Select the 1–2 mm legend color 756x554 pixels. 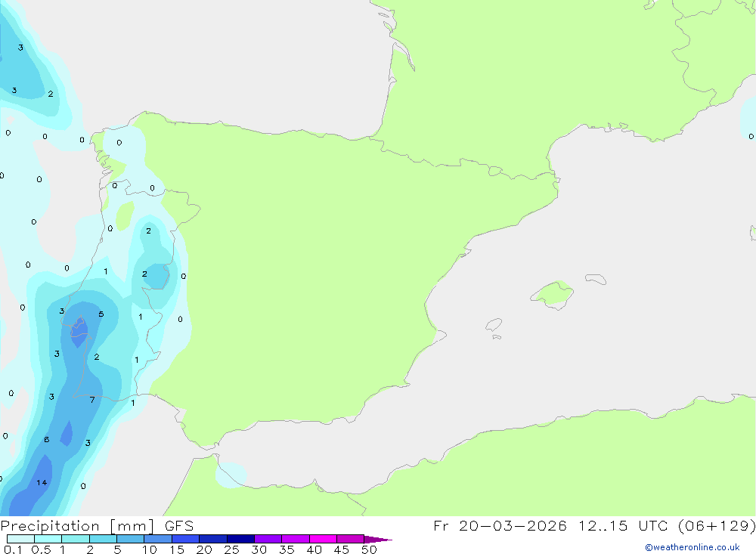(76, 539)
